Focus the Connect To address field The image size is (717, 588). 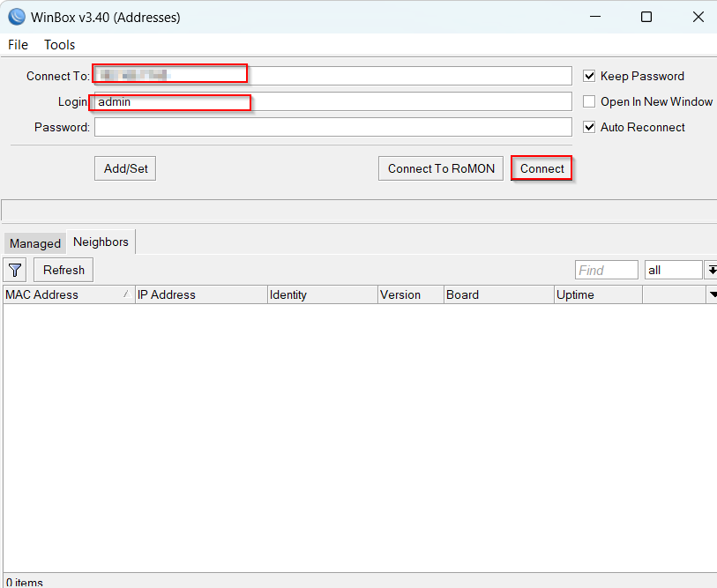tap(333, 76)
